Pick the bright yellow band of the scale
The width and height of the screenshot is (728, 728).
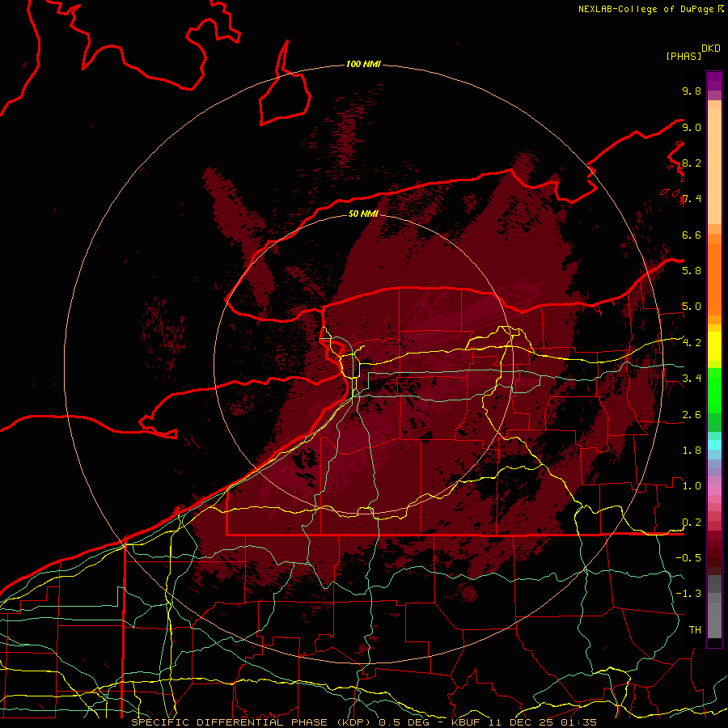pos(714,346)
